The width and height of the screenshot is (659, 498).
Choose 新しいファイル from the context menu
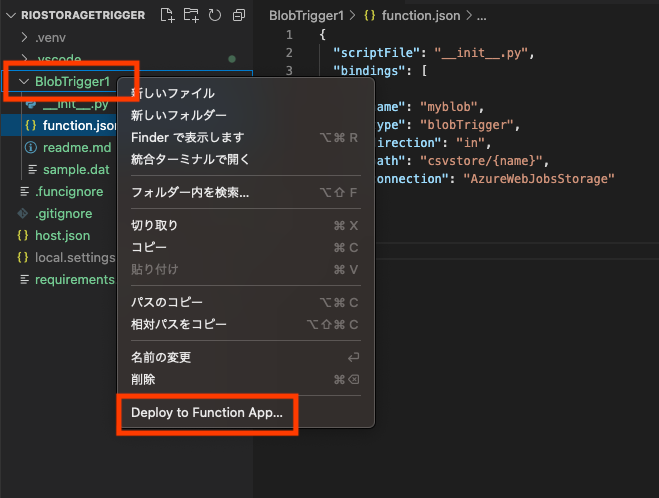pyautogui.click(x=173, y=93)
